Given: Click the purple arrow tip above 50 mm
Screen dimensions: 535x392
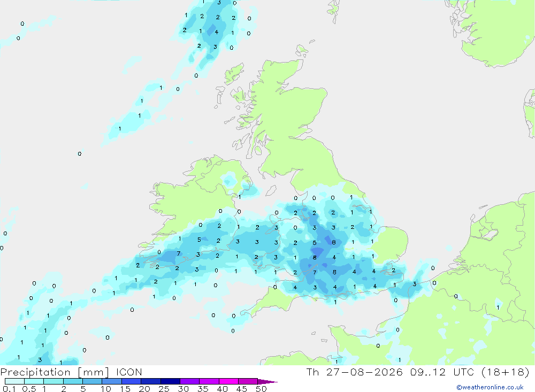Looking at the screenshot, I should click(267, 382).
